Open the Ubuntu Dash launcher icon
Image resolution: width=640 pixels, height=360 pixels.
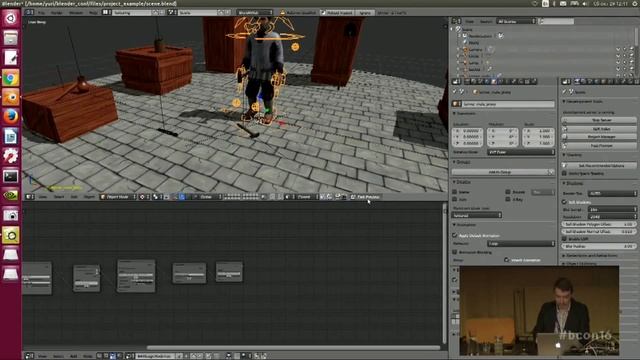pyautogui.click(x=11, y=18)
